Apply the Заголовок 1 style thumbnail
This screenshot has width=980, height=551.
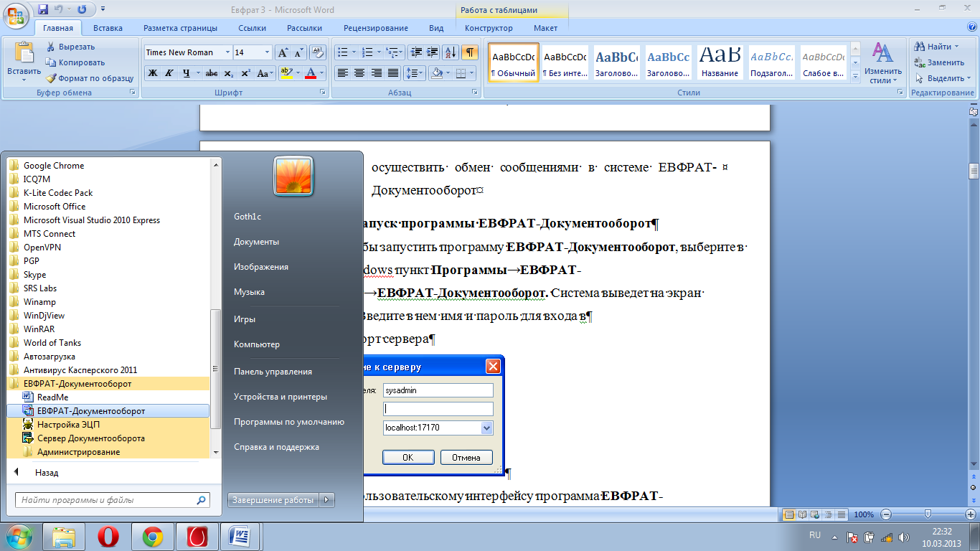pos(617,63)
